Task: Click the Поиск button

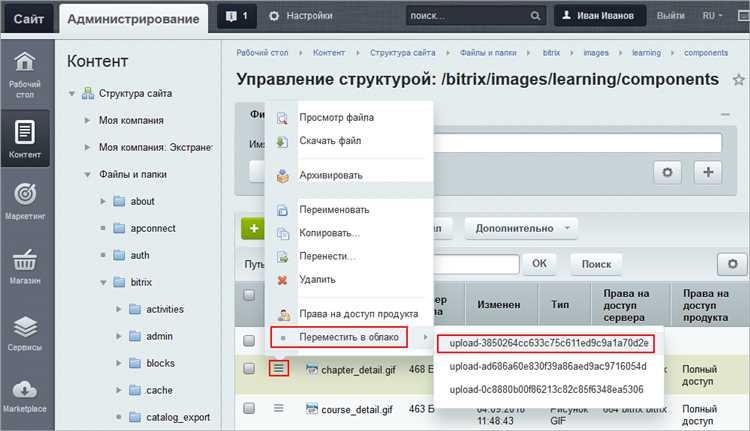Action: 596,264
